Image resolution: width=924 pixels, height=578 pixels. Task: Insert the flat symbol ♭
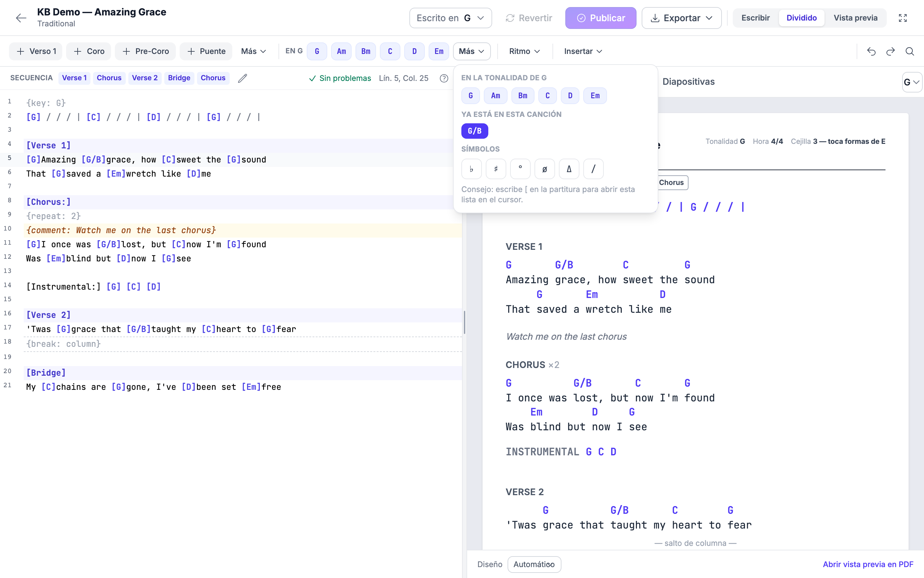point(471,169)
